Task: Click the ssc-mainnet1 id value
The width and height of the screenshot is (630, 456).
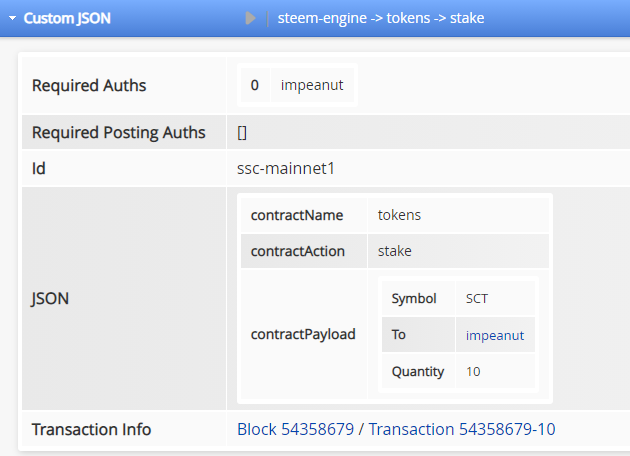Action: coord(286,168)
